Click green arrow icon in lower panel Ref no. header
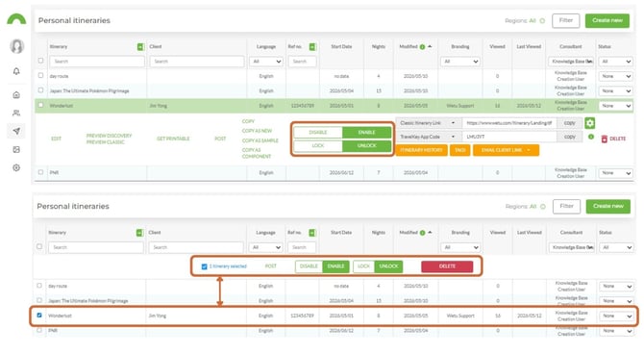Viewport: 644px width, 354px height. pos(312,233)
